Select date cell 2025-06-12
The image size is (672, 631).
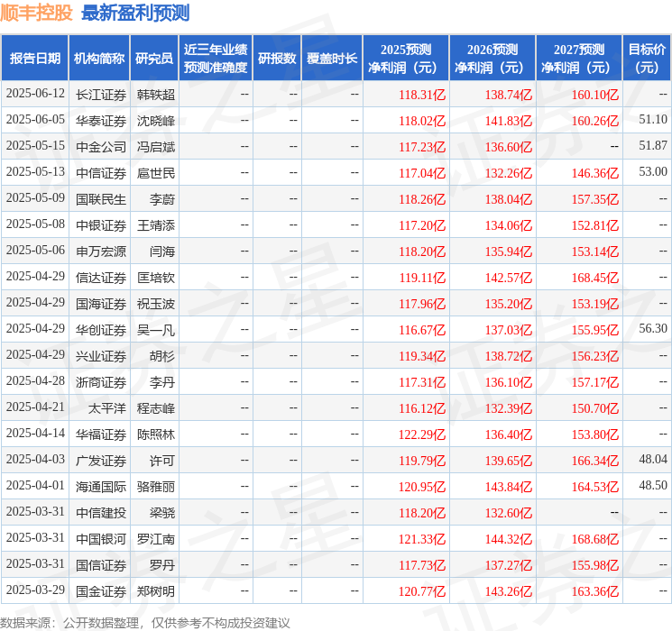(x=35, y=94)
